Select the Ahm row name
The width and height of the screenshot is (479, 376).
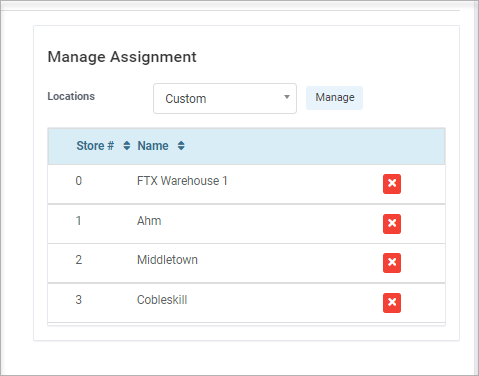(149, 221)
